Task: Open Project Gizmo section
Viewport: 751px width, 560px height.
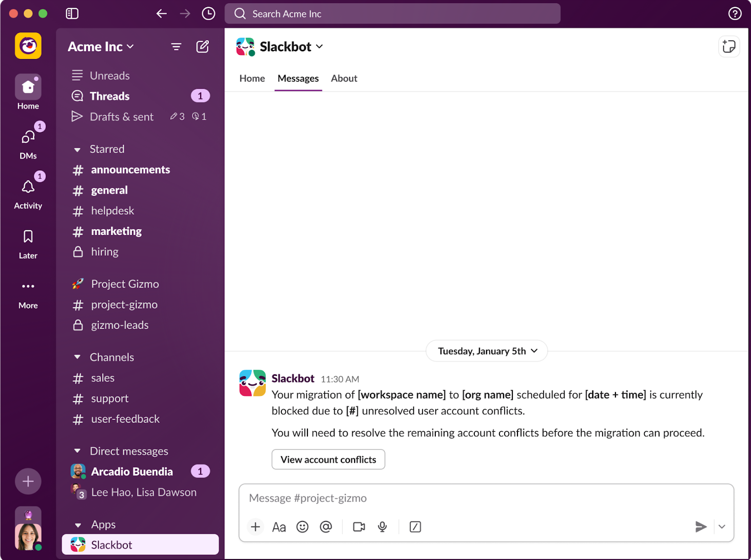Action: (x=140, y=284)
